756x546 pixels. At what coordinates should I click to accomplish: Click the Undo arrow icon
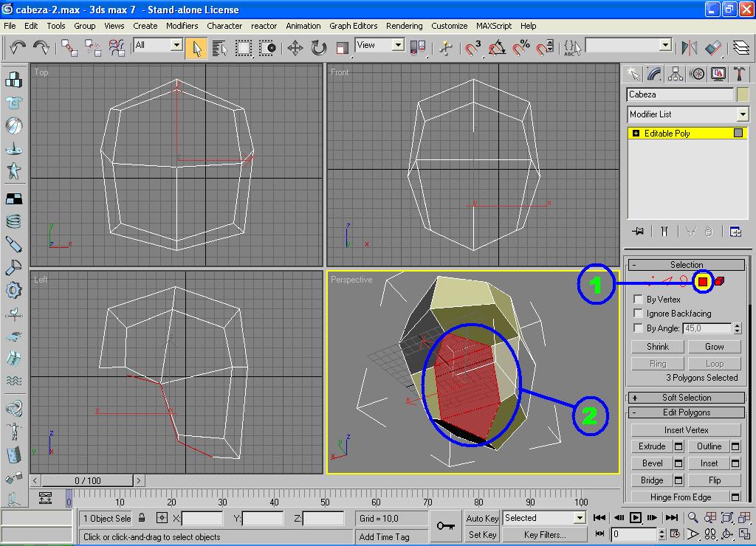18,47
